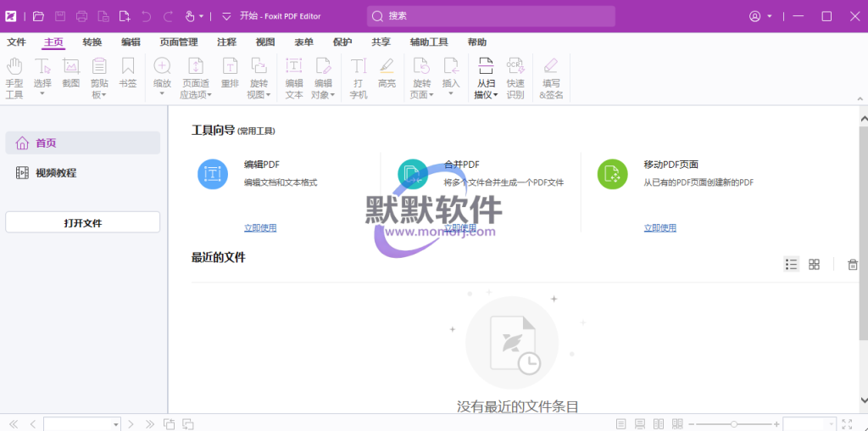Image resolution: width=868 pixels, height=431 pixels.
Task: Select the Edit Text (编辑文本) tool
Action: point(294,77)
